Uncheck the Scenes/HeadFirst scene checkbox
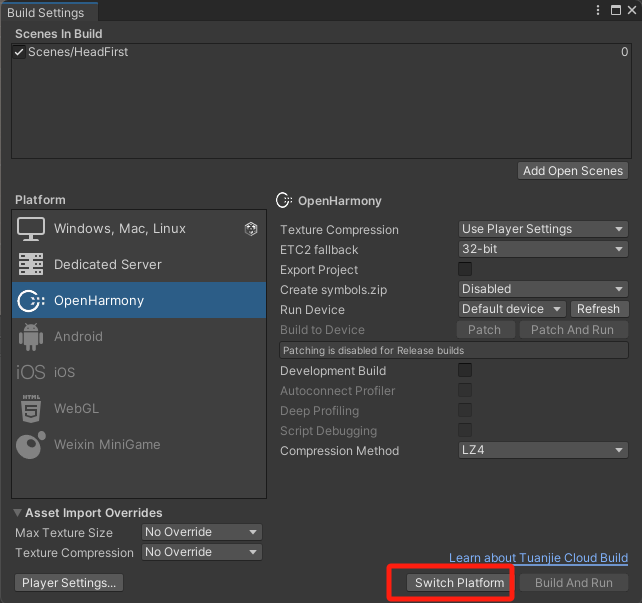Image resolution: width=642 pixels, height=603 pixels. [x=19, y=52]
